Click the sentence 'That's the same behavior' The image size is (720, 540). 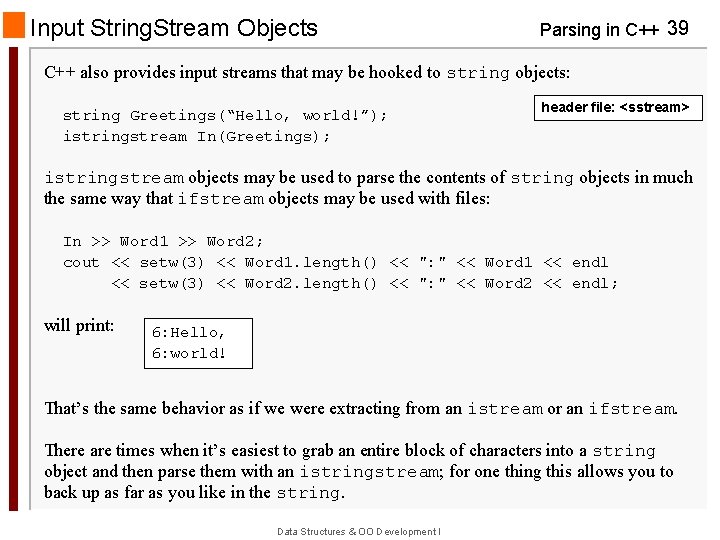pos(360,408)
